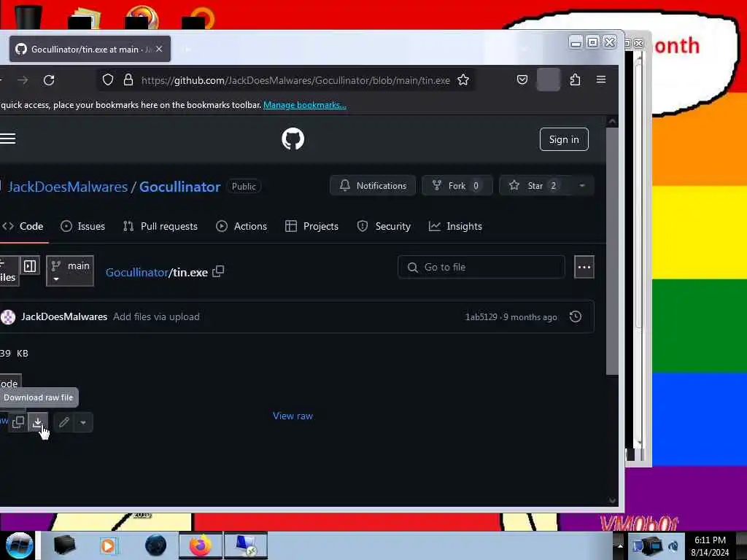747x560 pixels.
Task: Click the scrollbar up arrow
Action: pos(612,122)
